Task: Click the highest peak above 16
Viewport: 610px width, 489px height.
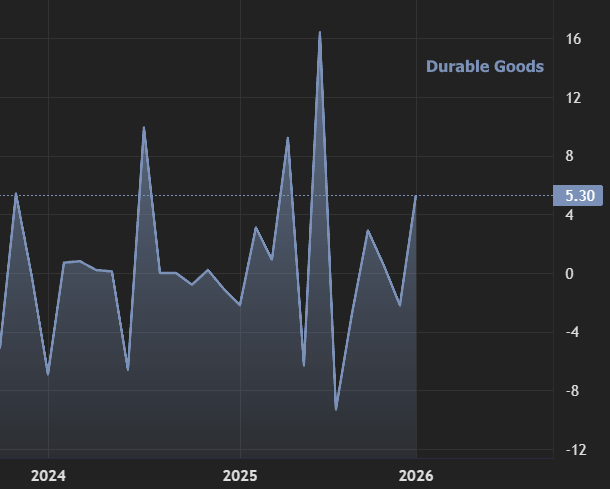Action: click(320, 32)
